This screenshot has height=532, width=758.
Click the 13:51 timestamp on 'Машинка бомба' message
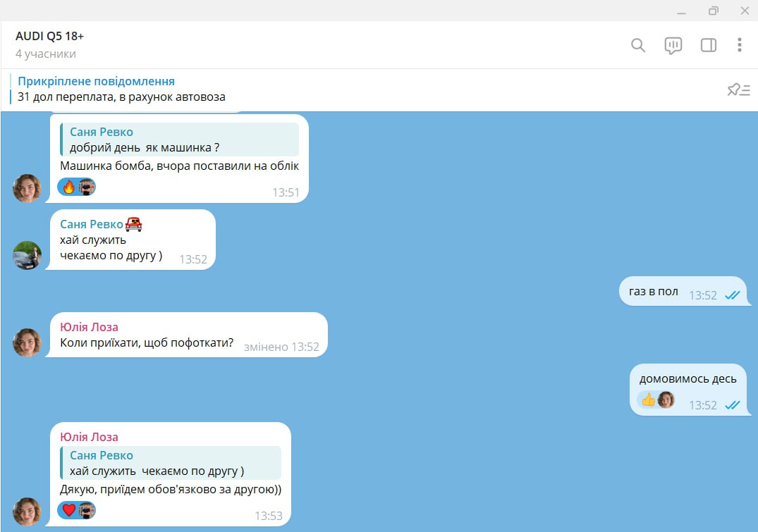[x=286, y=192]
